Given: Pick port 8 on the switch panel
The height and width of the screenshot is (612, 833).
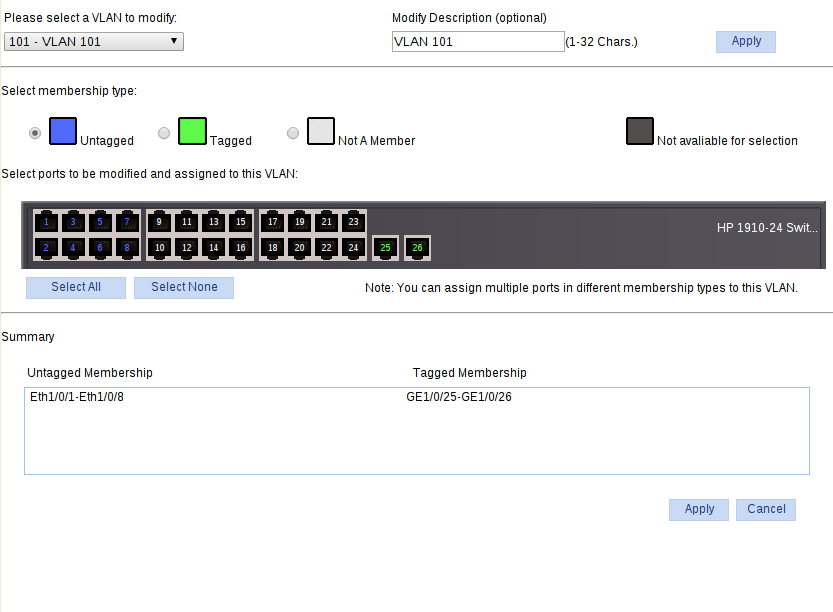Looking at the screenshot, I should 127,248.
